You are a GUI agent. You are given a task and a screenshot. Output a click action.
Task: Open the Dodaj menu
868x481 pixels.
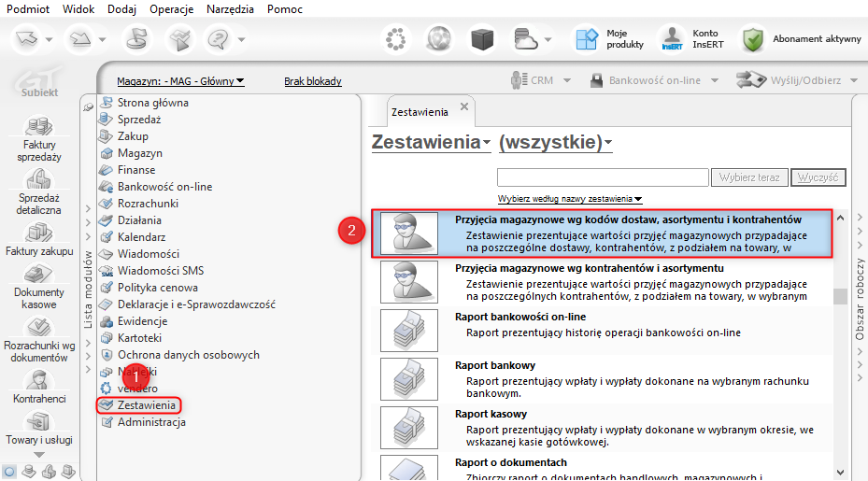[122, 8]
